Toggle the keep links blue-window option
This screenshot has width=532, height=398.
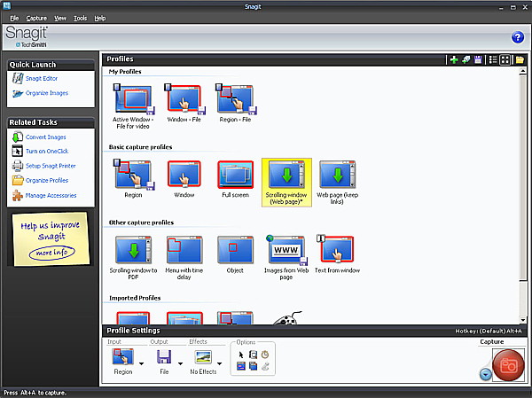click(241, 366)
